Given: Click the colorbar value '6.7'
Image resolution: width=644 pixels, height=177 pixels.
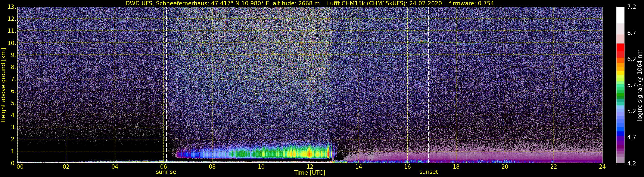Looking at the screenshot, I should coord(632,33).
